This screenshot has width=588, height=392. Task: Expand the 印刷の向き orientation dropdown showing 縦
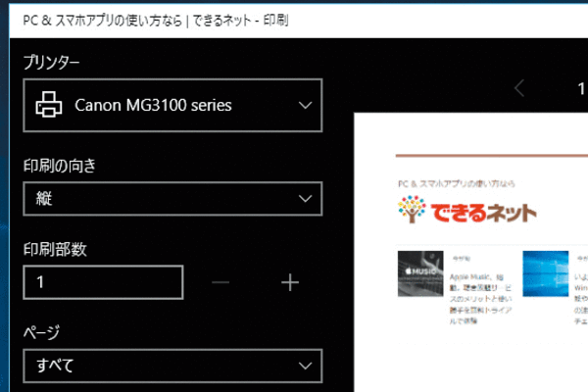pos(172,199)
